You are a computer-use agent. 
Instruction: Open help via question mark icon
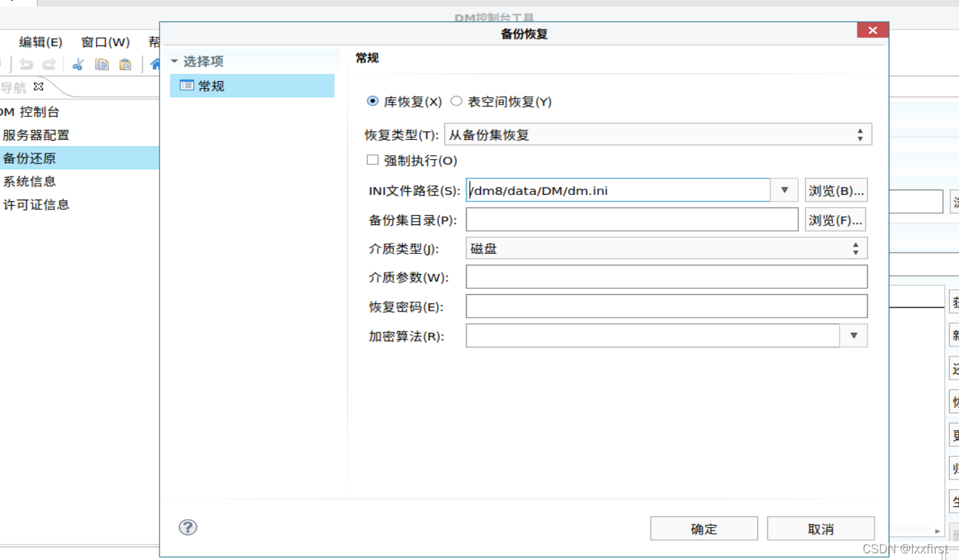point(188,527)
